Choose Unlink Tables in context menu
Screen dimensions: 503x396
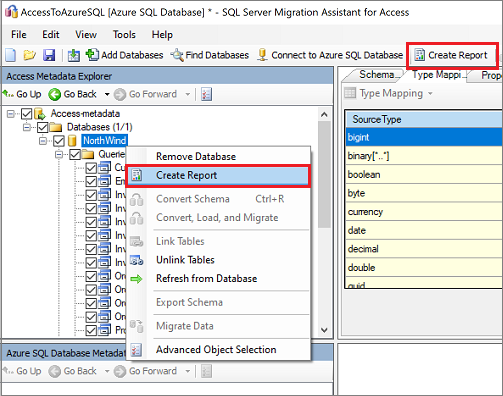tap(218, 260)
